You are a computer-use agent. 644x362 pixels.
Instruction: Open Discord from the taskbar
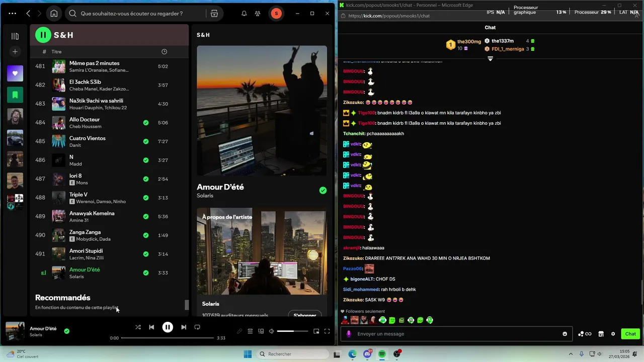[x=367, y=354]
